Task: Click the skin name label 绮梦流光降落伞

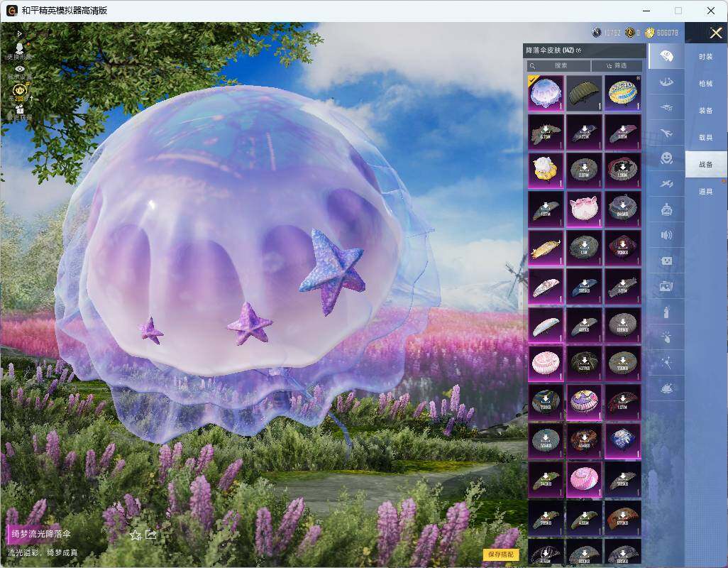Action: click(41, 534)
